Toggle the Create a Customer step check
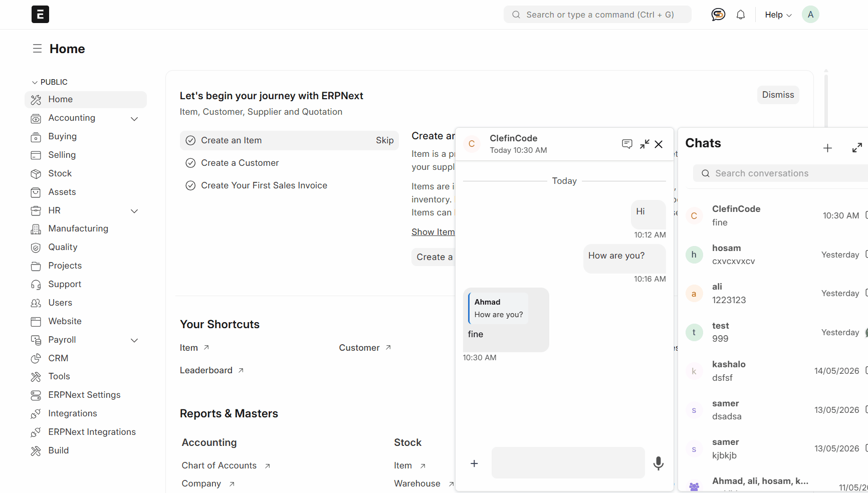Viewport: 868px width, 493px height. click(x=190, y=163)
